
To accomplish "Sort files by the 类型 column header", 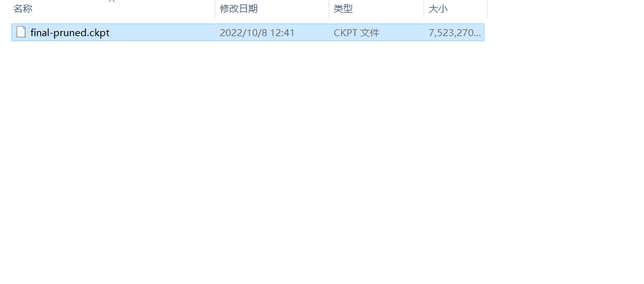I will [x=376, y=9].
